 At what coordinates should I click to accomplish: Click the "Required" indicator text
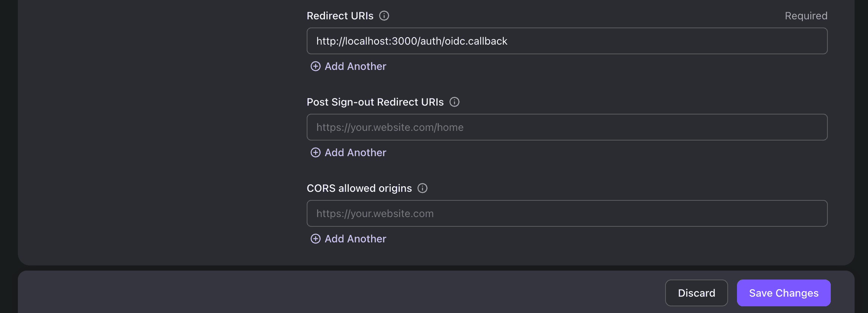[x=806, y=16]
